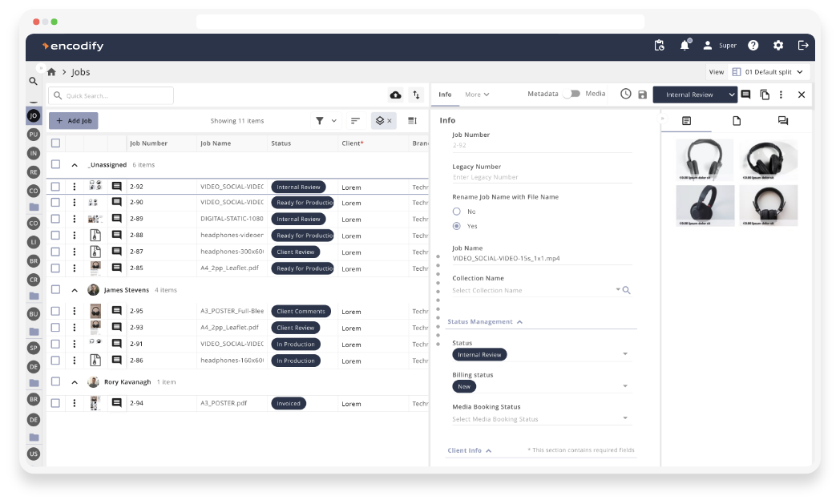
Task: Click the Add Job button
Action: [73, 120]
